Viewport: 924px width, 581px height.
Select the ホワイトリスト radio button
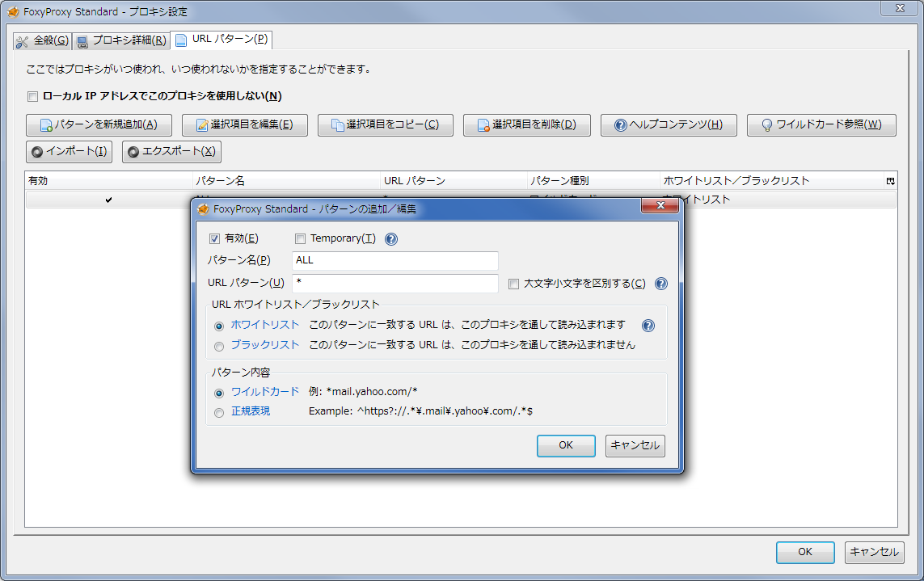click(x=219, y=326)
